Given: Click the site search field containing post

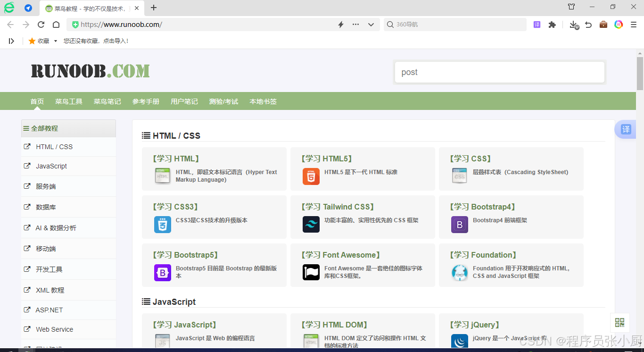Looking at the screenshot, I should tap(499, 72).
